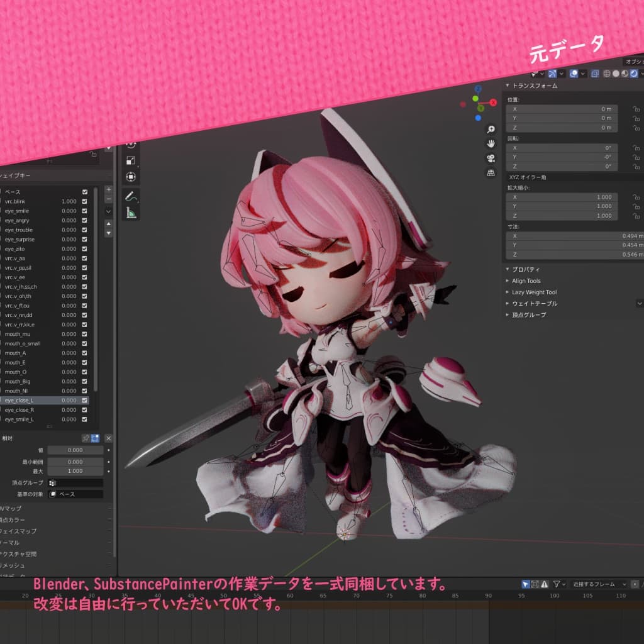Toggle the camera view icon
The image size is (644, 644).
tap(491, 158)
